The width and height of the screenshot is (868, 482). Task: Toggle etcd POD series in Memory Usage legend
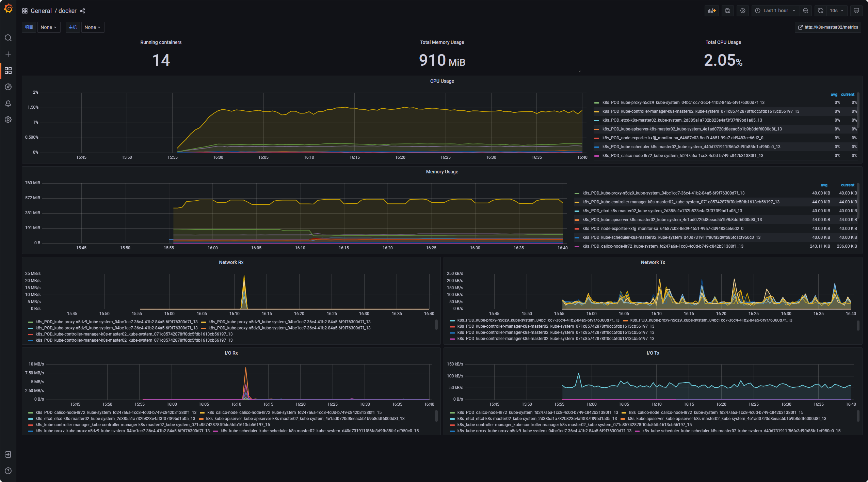[662, 211]
